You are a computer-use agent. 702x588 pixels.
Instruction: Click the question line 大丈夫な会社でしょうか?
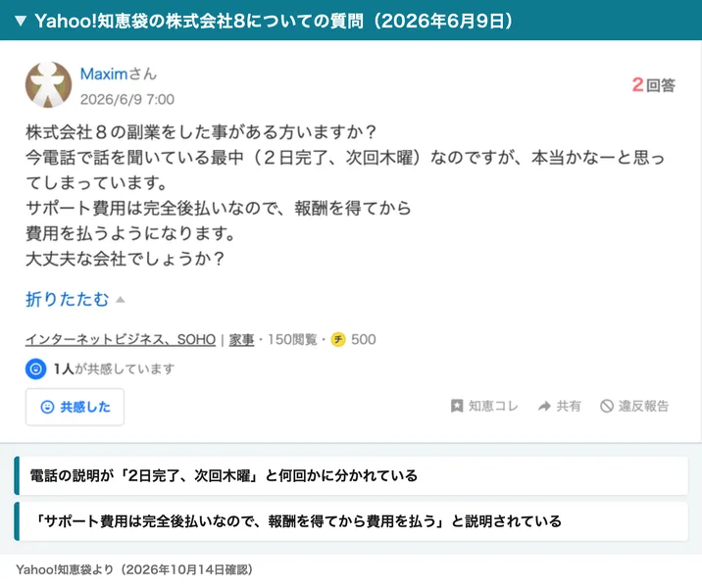click(125, 259)
